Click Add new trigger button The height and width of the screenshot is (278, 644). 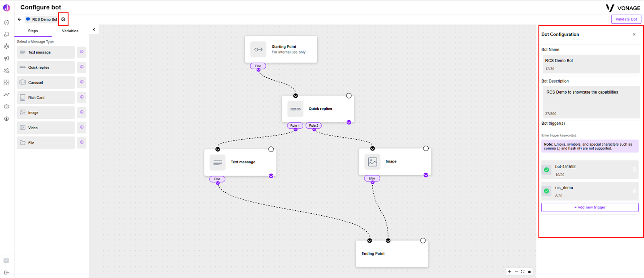[590, 207]
